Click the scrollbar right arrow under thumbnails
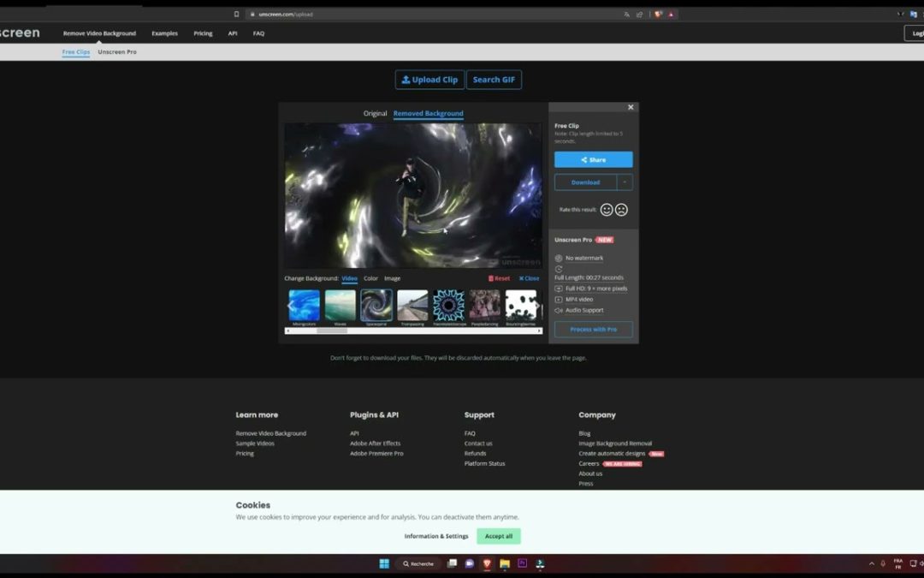 point(539,331)
